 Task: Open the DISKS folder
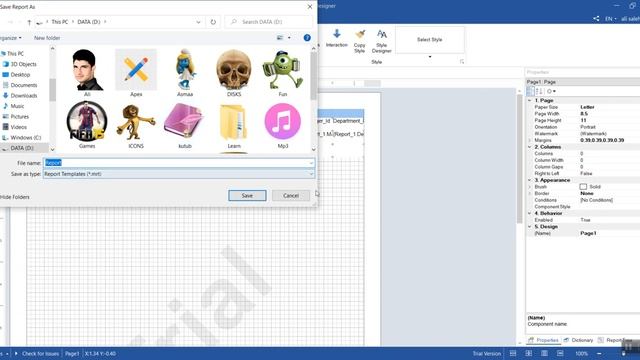tap(234, 73)
